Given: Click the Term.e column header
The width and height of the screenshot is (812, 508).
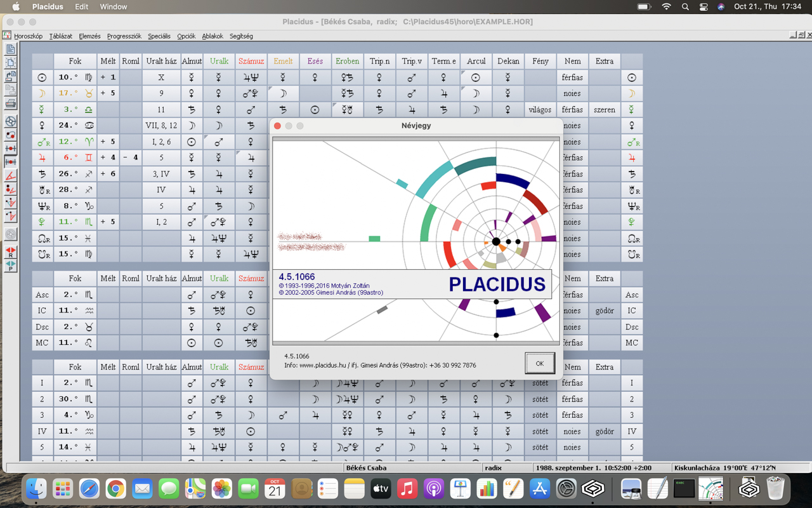Looking at the screenshot, I should (444, 61).
